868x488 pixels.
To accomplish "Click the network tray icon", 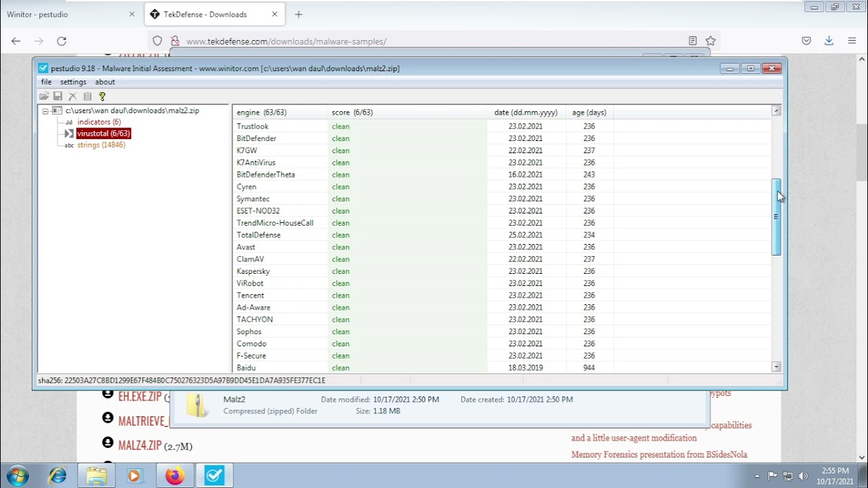I will pyautogui.click(x=788, y=476).
